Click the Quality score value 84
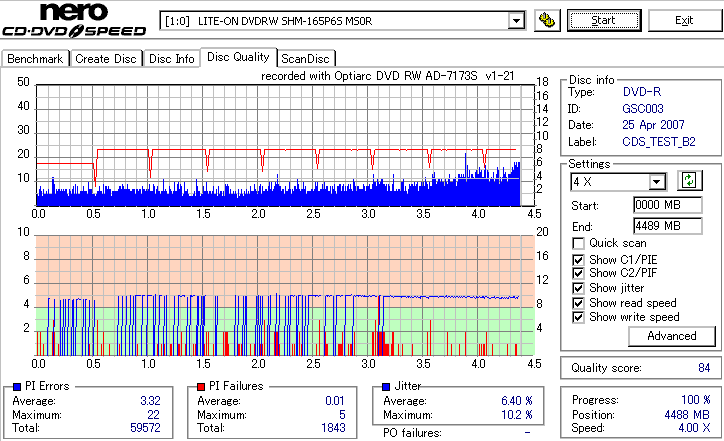This screenshot has width=724, height=441. click(704, 368)
